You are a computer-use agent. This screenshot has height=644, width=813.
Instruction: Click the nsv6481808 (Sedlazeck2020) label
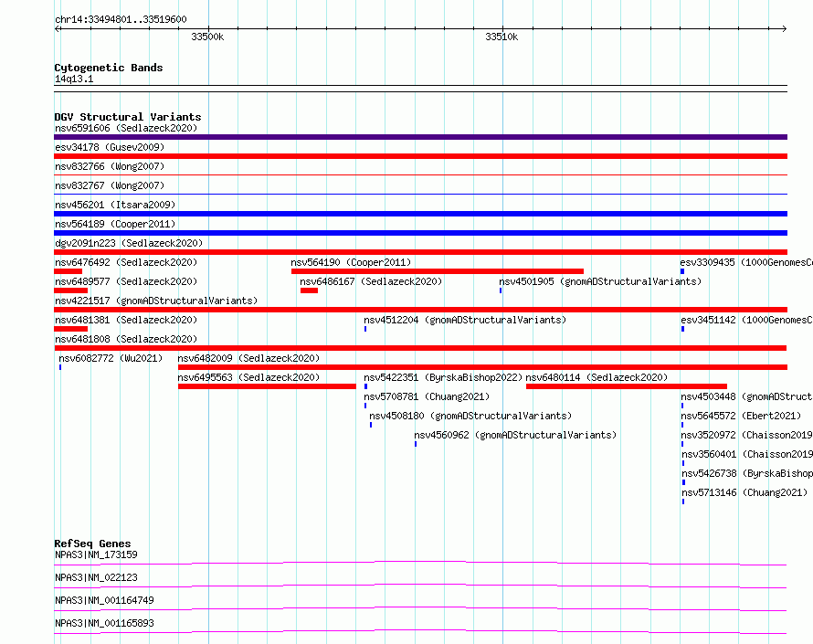[x=126, y=339]
